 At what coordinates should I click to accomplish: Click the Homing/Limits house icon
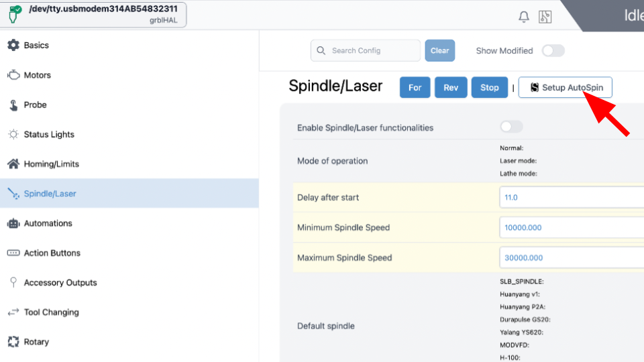(x=13, y=164)
